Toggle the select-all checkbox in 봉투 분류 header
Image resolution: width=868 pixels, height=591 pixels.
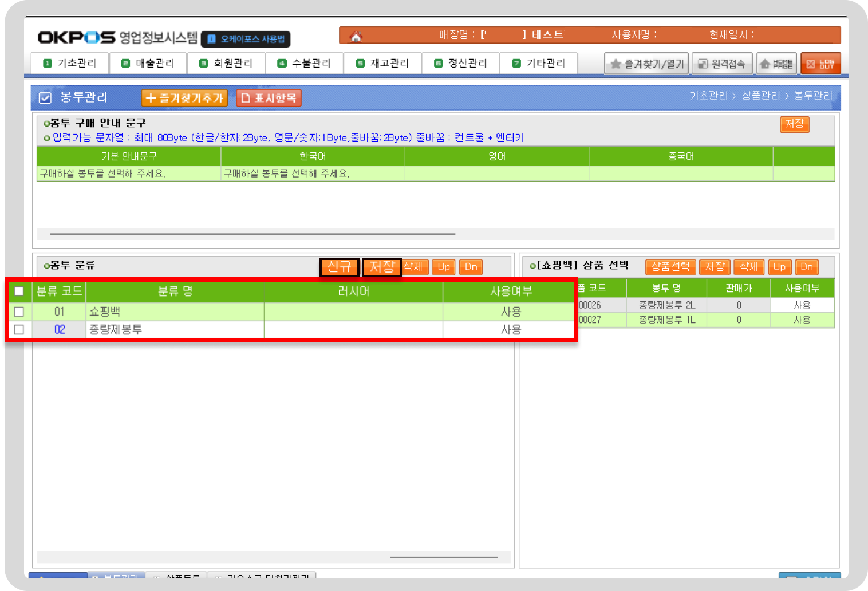click(19, 291)
